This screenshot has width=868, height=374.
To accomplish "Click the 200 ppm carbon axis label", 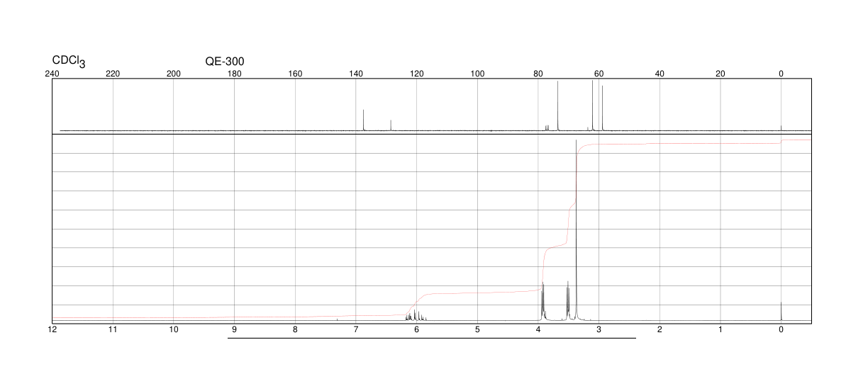I will [174, 74].
